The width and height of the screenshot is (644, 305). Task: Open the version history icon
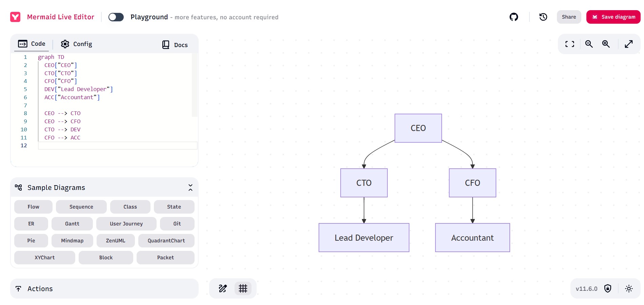pos(543,17)
